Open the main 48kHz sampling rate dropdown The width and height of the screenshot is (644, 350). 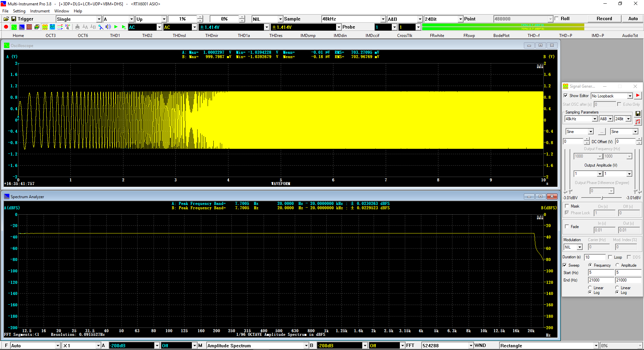(x=354, y=19)
